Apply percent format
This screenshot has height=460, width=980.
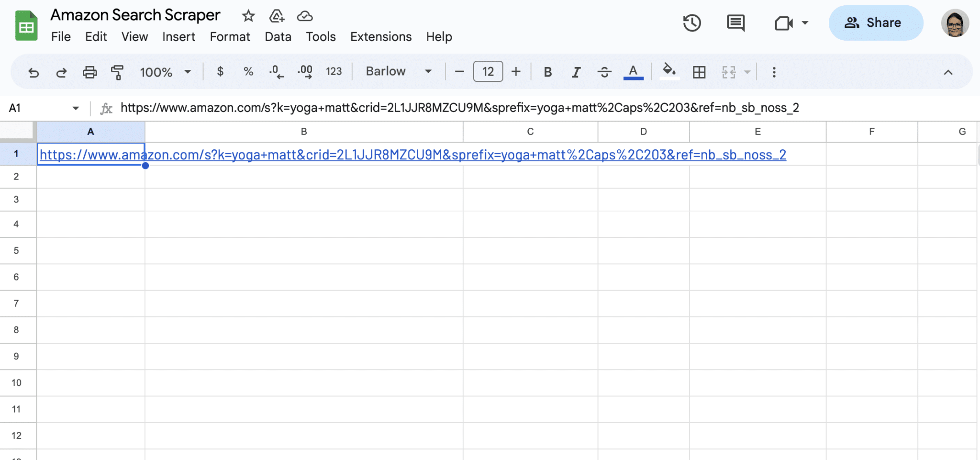click(248, 72)
